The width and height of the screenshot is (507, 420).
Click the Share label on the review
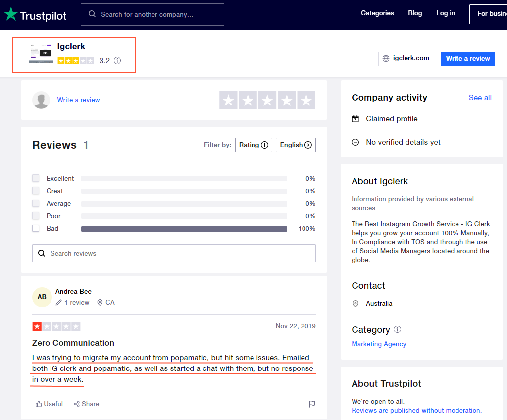pyautogui.click(x=91, y=404)
